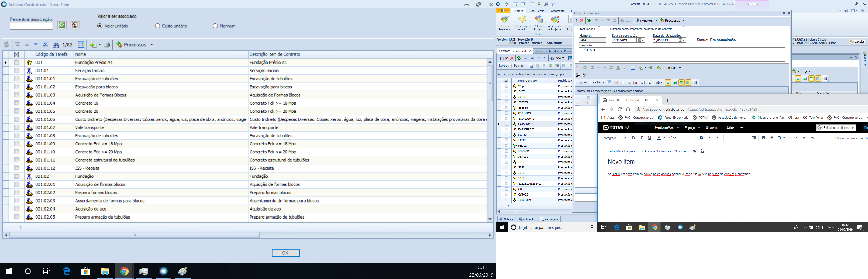Open the Campos complementares de aditivos tab
Viewport: 868px width, 279px height.
[641, 29]
